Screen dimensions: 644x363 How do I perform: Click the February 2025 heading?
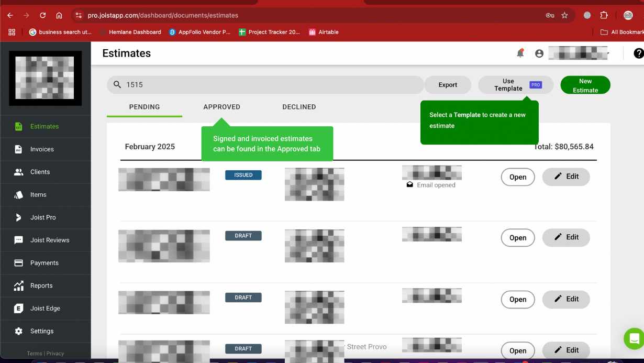[x=150, y=147]
